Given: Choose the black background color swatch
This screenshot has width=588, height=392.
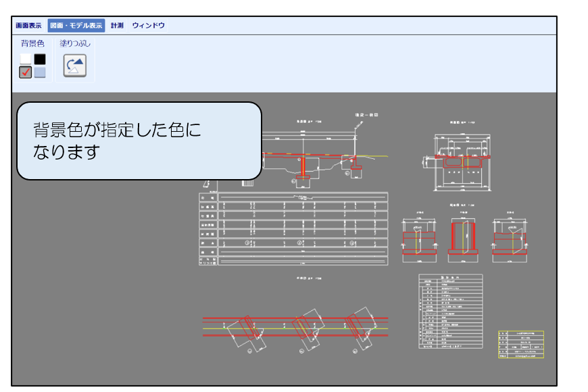Looking at the screenshot, I should click(x=40, y=59).
